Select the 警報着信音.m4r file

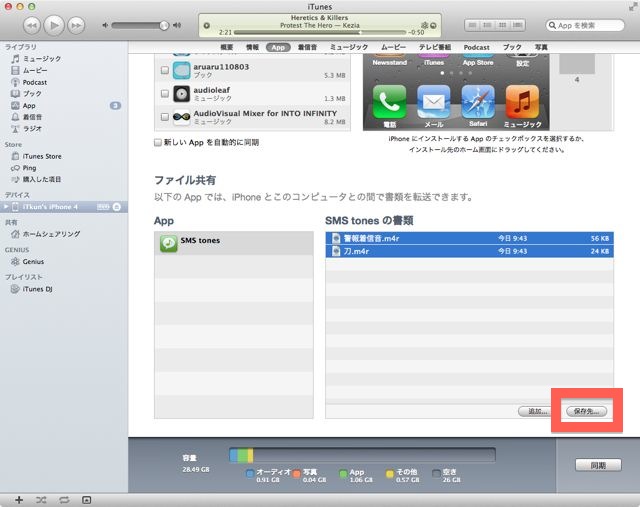tap(469, 238)
